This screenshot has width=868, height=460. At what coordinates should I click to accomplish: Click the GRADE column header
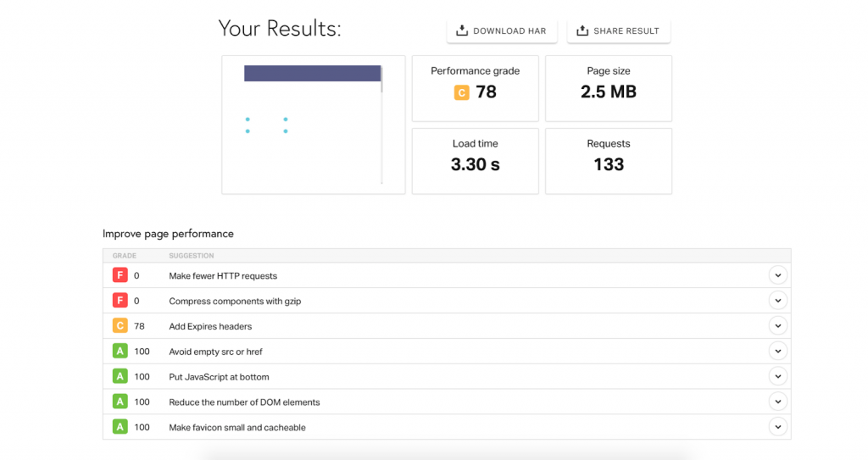(x=124, y=256)
